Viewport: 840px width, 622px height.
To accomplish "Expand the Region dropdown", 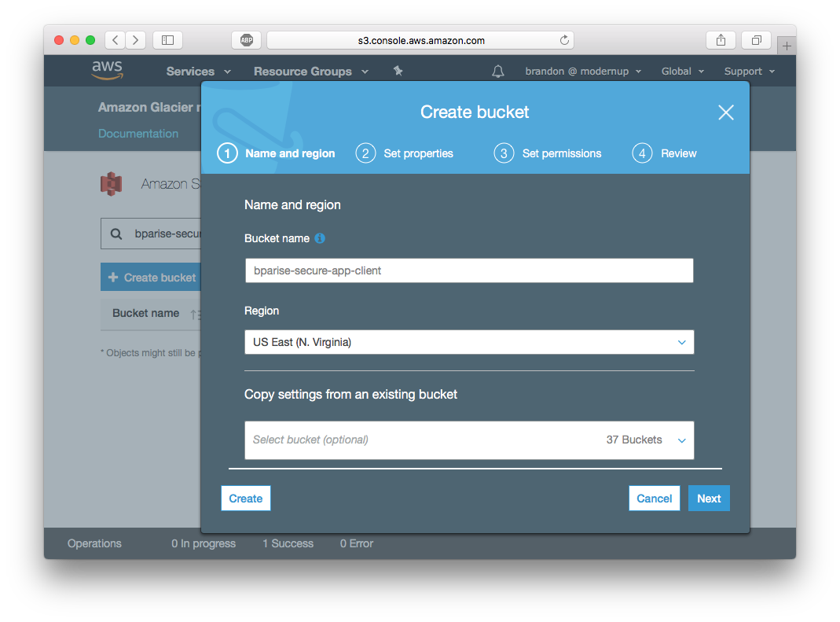I will point(469,342).
